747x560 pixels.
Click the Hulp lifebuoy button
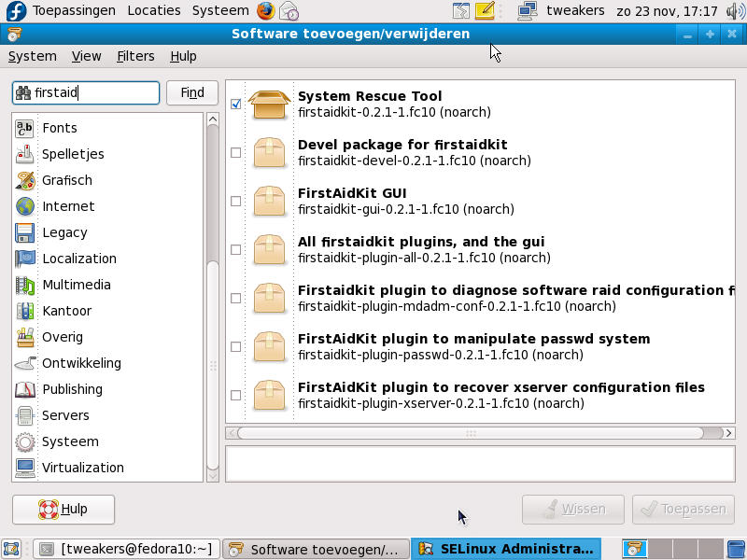63,510
